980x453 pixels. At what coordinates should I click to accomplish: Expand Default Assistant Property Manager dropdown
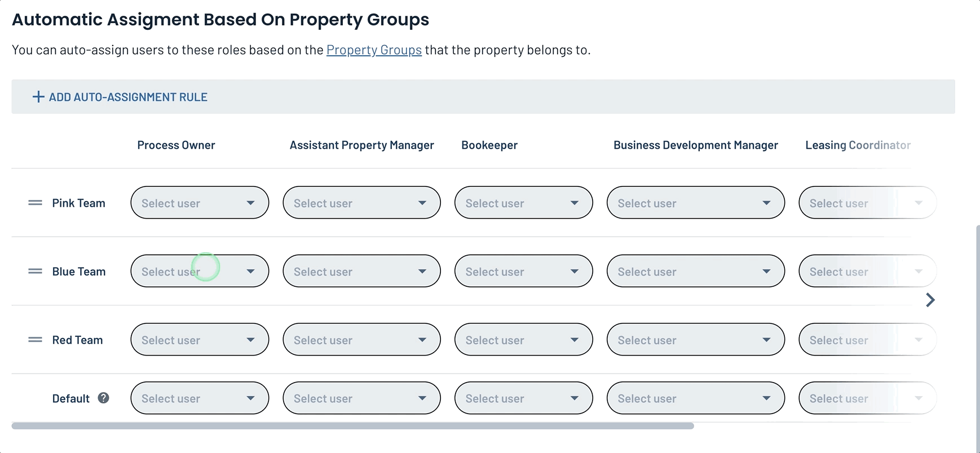click(361, 398)
